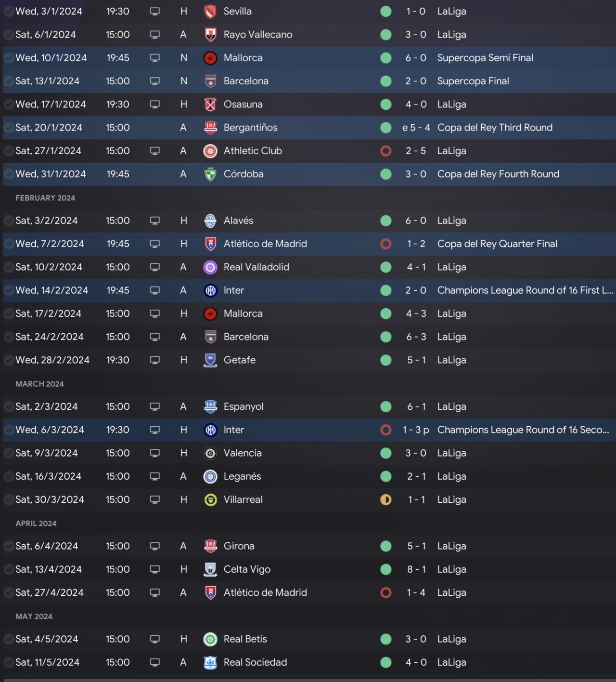This screenshot has height=682, width=616.
Task: Click the Real Sociedad club crest
Action: tap(210, 663)
